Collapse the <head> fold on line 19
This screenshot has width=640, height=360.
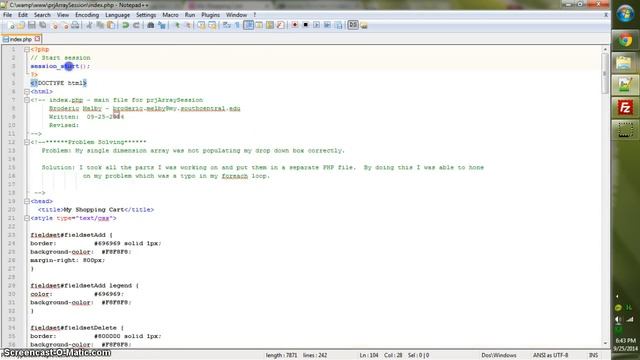[x=27, y=201]
